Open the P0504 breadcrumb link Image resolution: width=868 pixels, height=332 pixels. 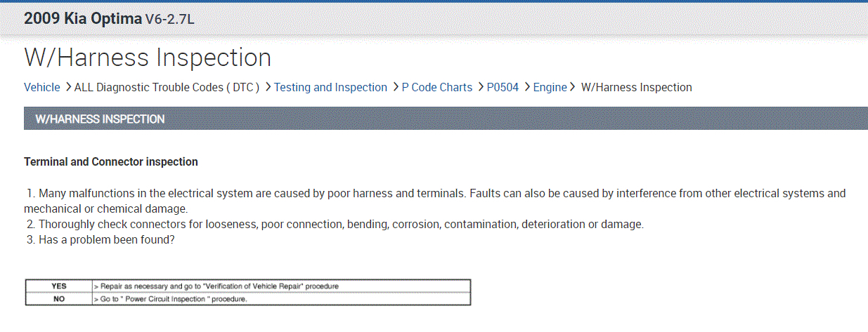click(x=503, y=88)
